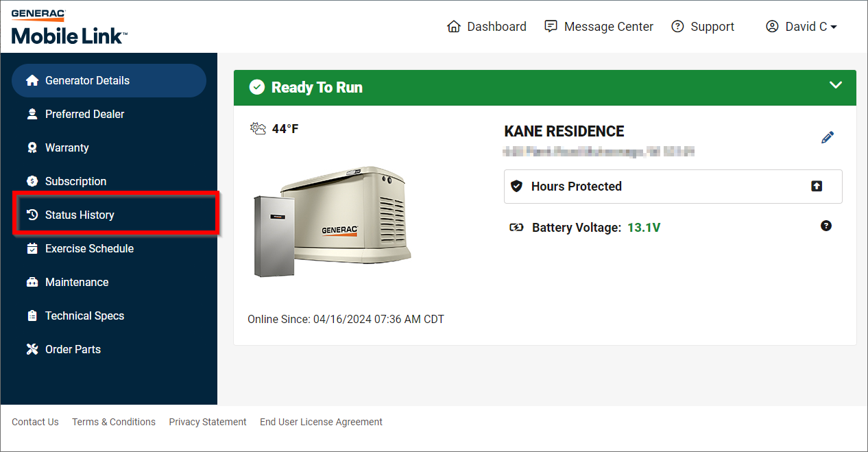Click the generator product image
The height and width of the screenshot is (452, 868).
pyautogui.click(x=333, y=219)
